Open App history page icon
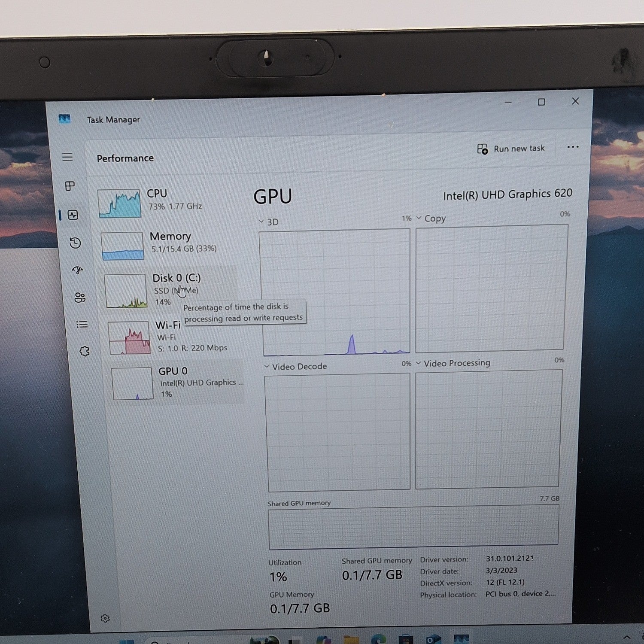644x644 pixels. 75,243
